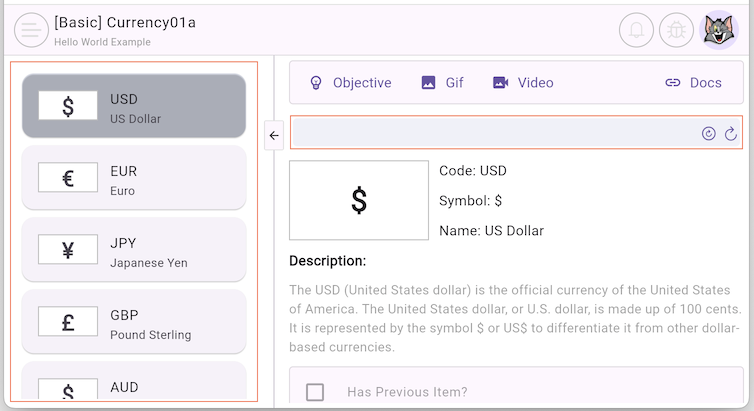Open the Video tab
754x411 pixels.
(x=522, y=83)
